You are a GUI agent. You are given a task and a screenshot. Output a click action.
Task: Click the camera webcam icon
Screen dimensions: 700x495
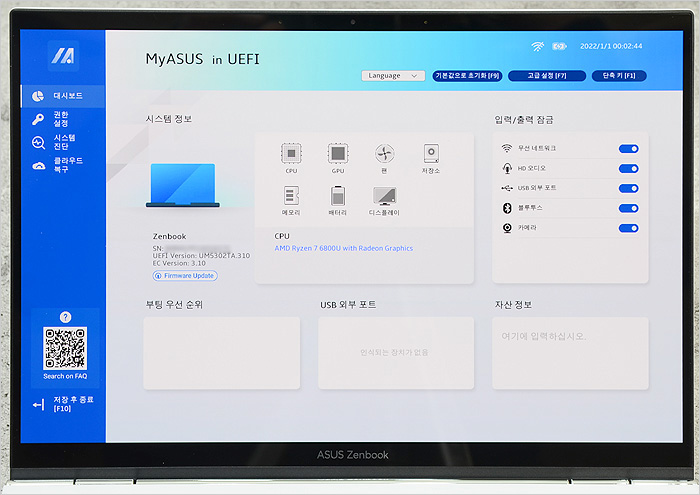(507, 228)
